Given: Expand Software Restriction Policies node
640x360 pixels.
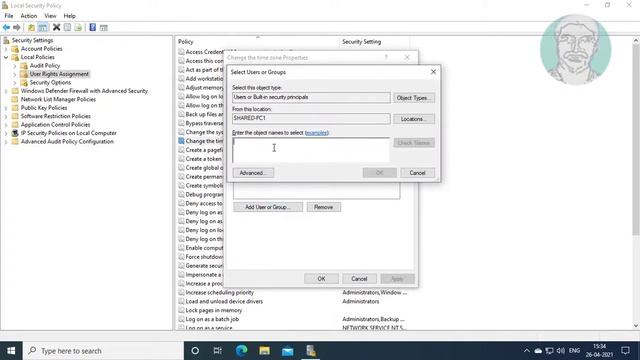Looking at the screenshot, I should click(6, 116).
